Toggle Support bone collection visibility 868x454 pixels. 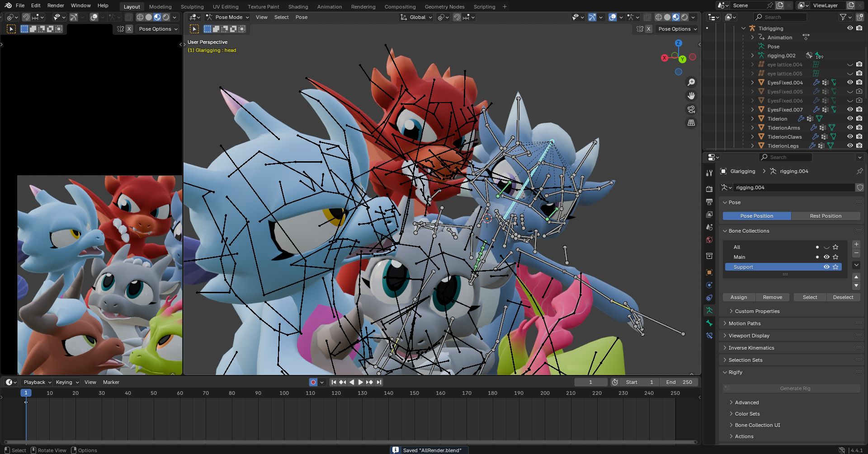(826, 267)
